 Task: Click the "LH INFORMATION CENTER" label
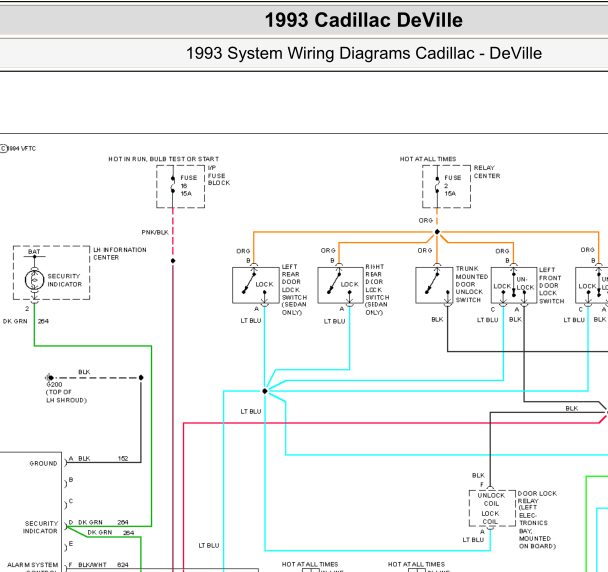pyautogui.click(x=120, y=254)
